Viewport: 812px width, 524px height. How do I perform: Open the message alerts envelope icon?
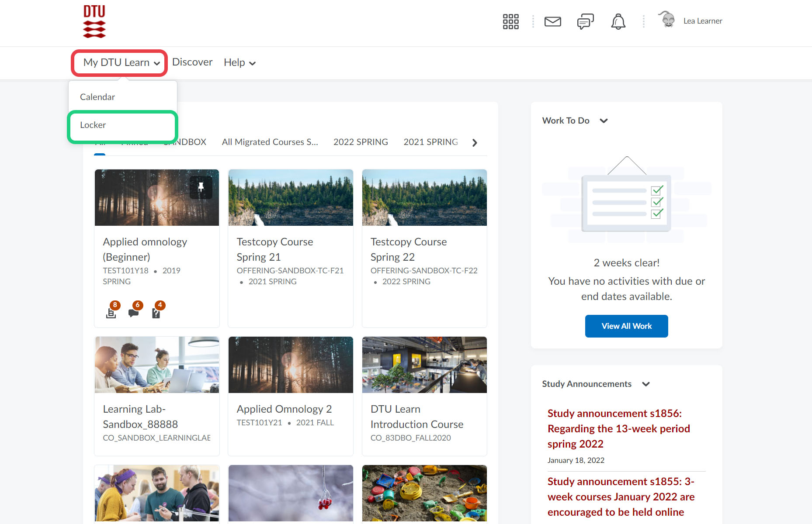(x=552, y=21)
